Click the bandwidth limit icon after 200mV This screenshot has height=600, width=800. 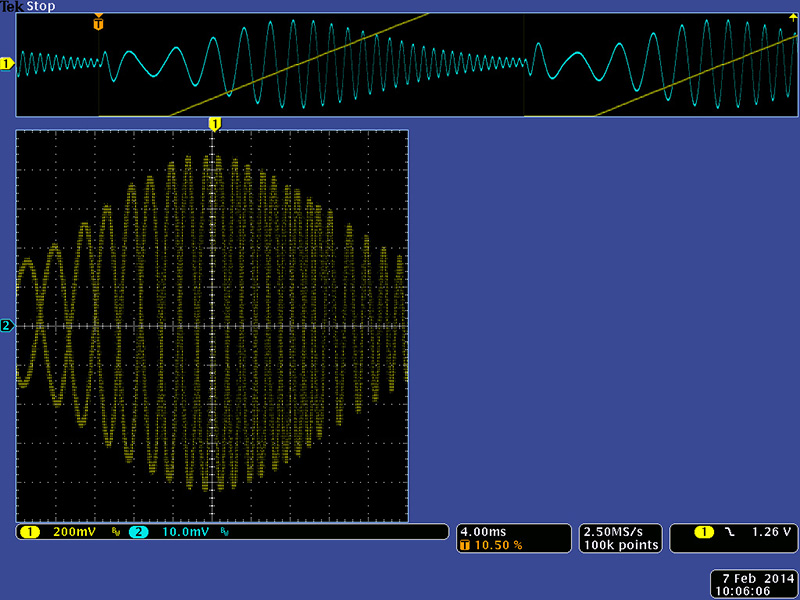tap(115, 532)
